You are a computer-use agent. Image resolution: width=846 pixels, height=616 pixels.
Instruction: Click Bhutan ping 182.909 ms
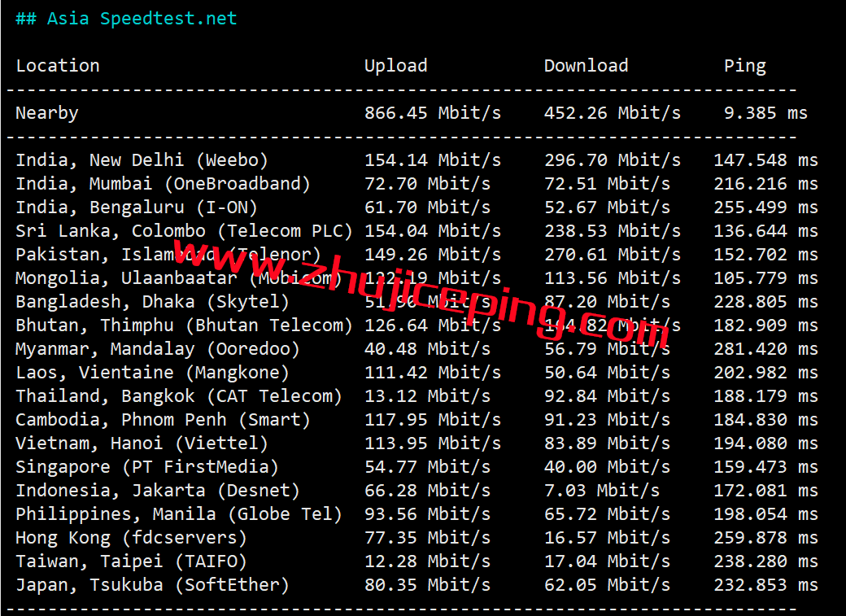click(765, 325)
